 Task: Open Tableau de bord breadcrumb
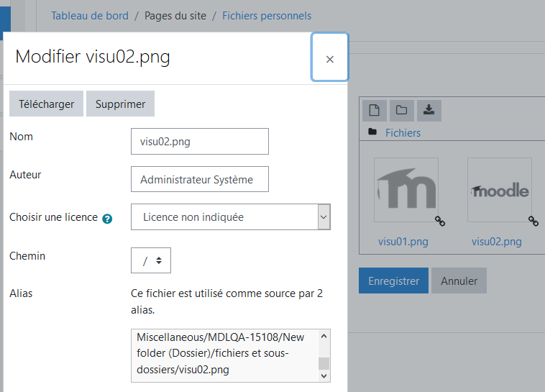pos(90,16)
